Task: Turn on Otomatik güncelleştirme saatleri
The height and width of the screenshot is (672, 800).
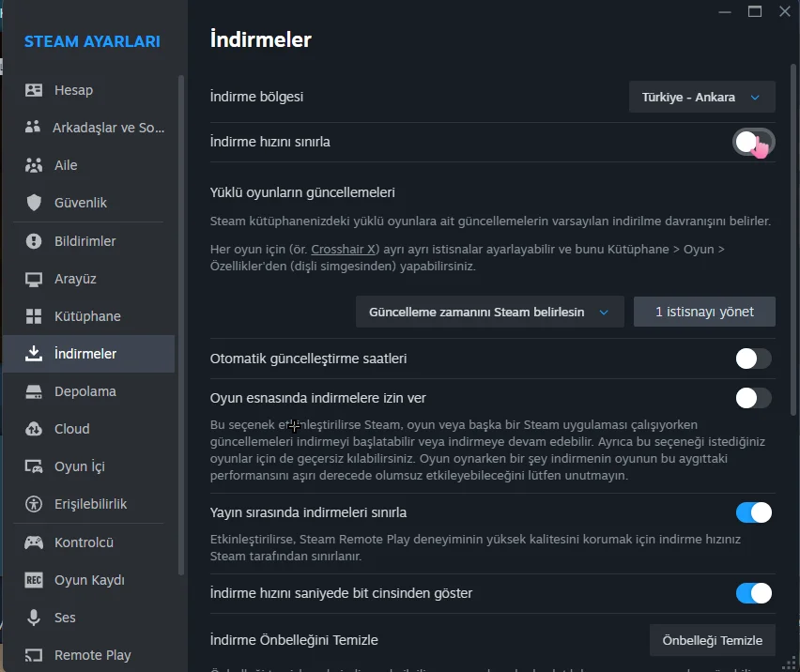Action: tap(754, 359)
